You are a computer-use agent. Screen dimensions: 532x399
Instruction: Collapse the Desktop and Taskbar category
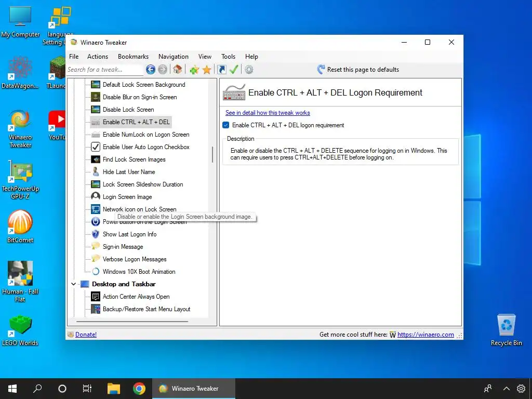74,284
